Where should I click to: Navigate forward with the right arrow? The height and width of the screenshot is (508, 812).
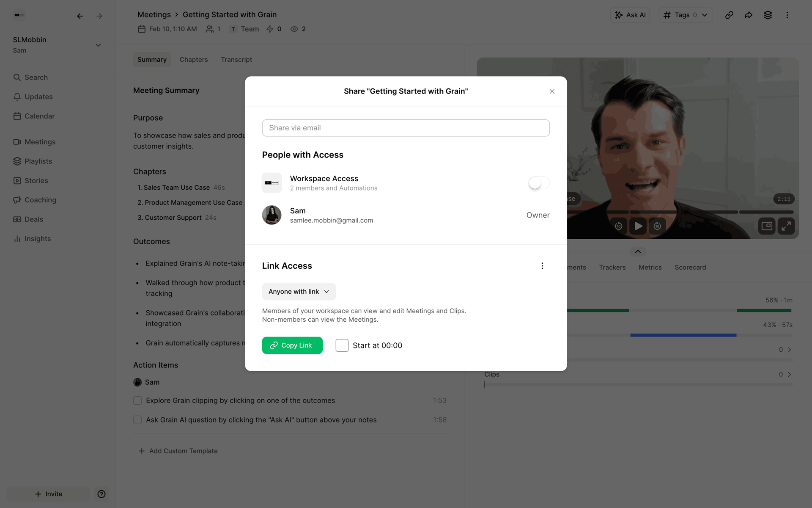[x=99, y=16]
